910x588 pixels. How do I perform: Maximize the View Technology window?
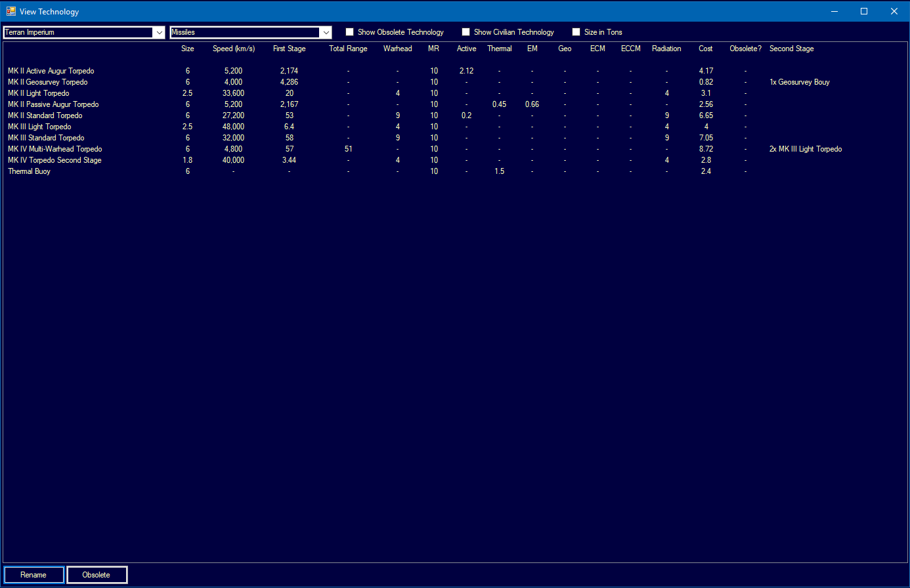click(x=864, y=11)
